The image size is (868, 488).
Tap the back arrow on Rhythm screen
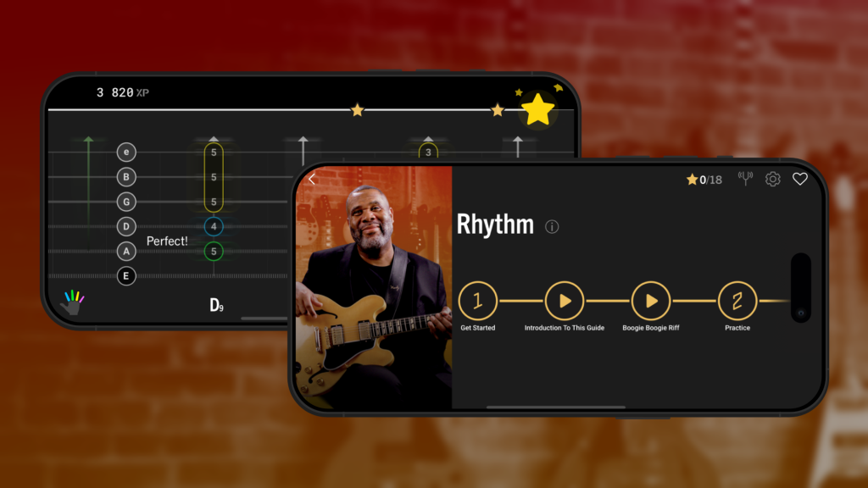click(312, 179)
